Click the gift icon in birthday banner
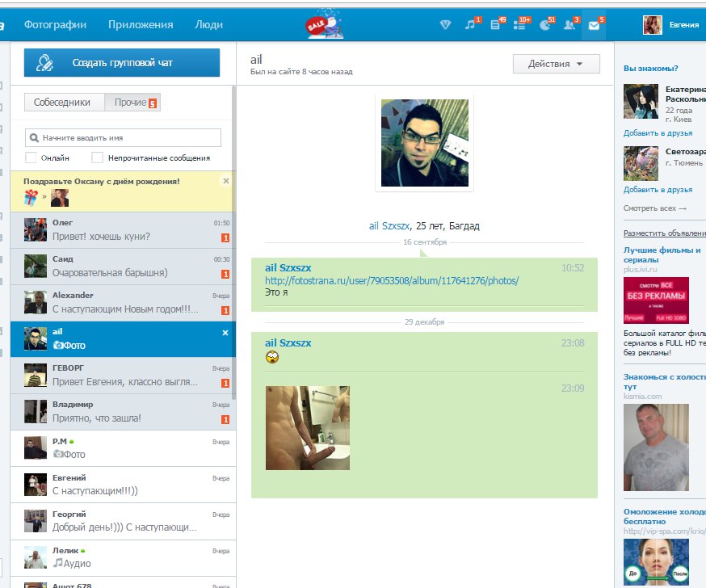 tap(32, 197)
